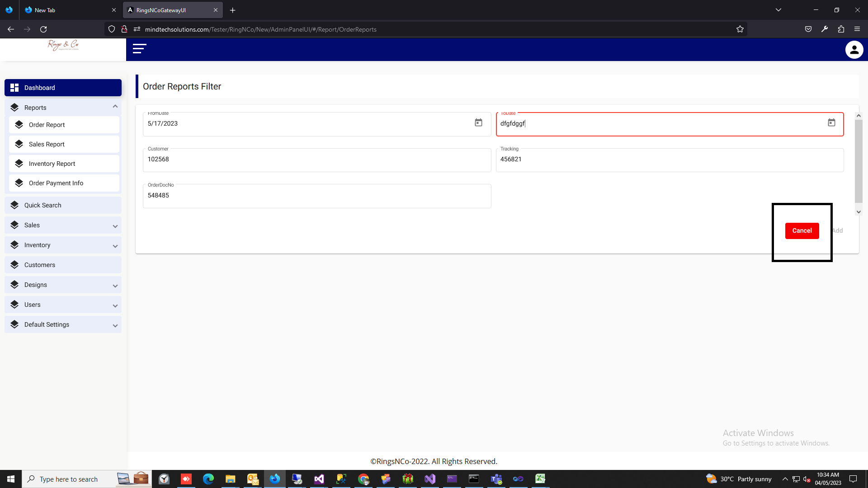This screenshot has height=488, width=868.
Task: Click the scroll-down arrow of form scrollbar
Action: [x=859, y=212]
